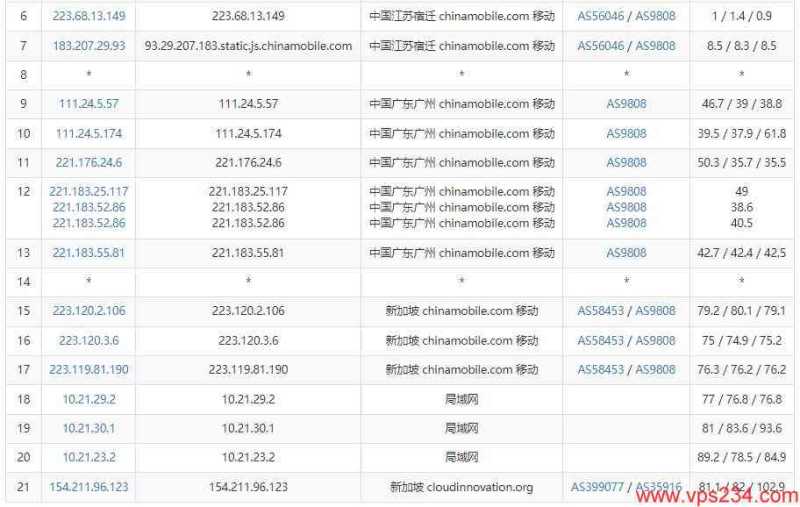Follow the AS58453 link in hop 17
The image size is (800, 507).
point(601,369)
